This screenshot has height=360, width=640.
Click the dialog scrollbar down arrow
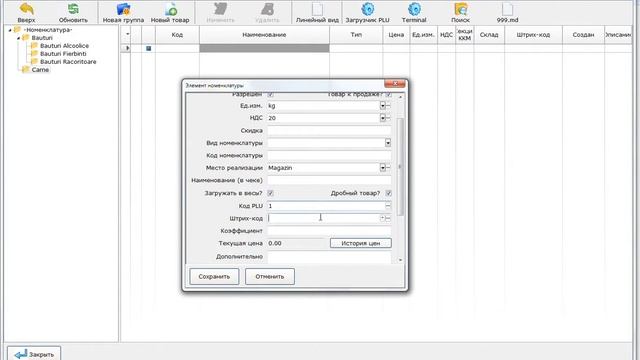[x=400, y=260]
